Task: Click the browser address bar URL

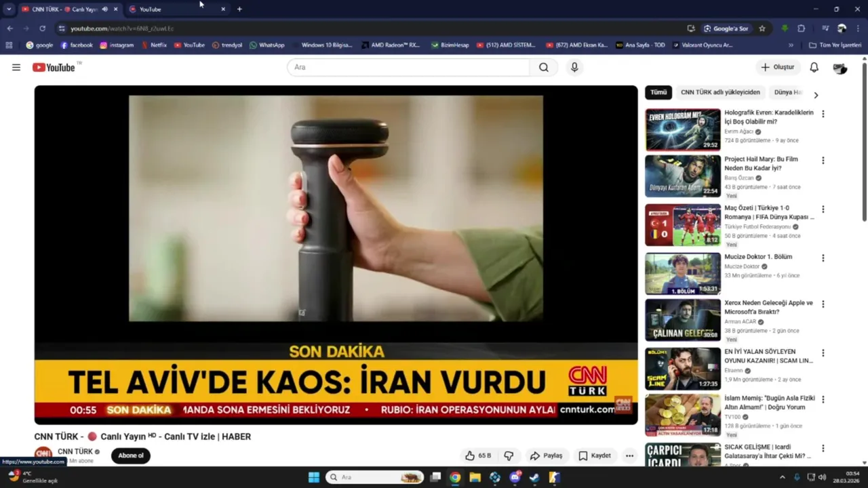Action: click(122, 28)
